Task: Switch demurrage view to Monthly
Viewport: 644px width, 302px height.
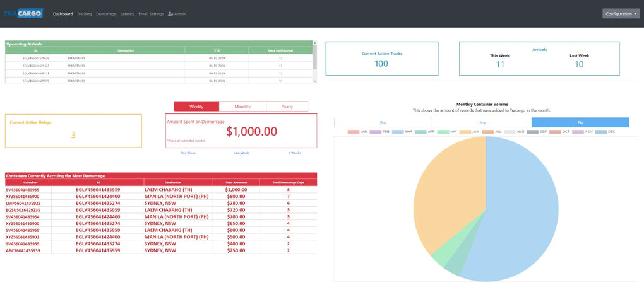Action: [x=242, y=107]
